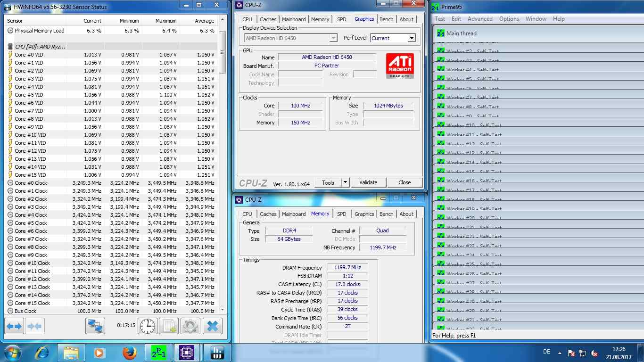Open Prime95 Advanced menu
This screenshot has width=644, height=362.
[x=480, y=19]
